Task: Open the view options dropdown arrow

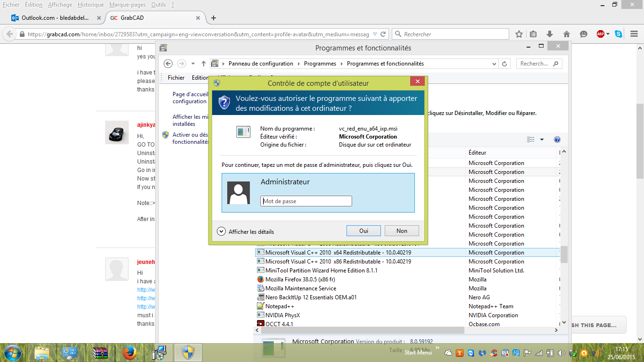Action: [542, 140]
